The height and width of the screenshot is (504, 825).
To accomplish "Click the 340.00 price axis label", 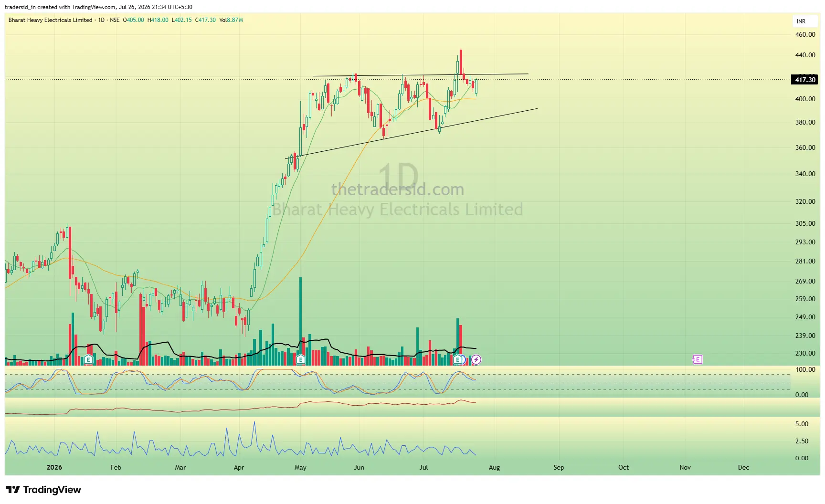I will [x=805, y=174].
